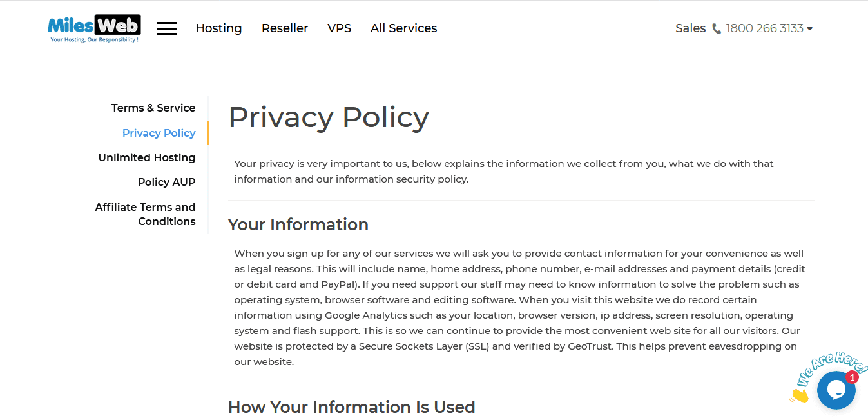Click the Privacy Policy page heading

[x=329, y=117]
